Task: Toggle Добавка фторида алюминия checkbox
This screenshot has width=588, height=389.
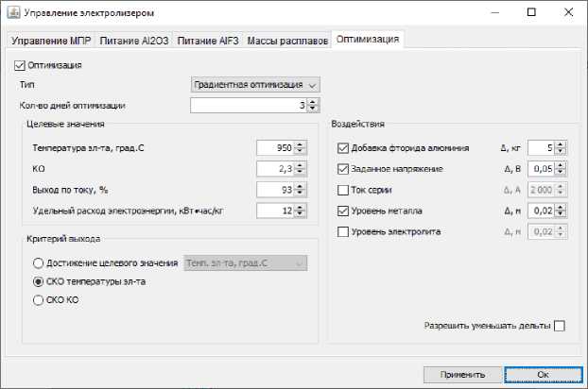Action: click(343, 148)
